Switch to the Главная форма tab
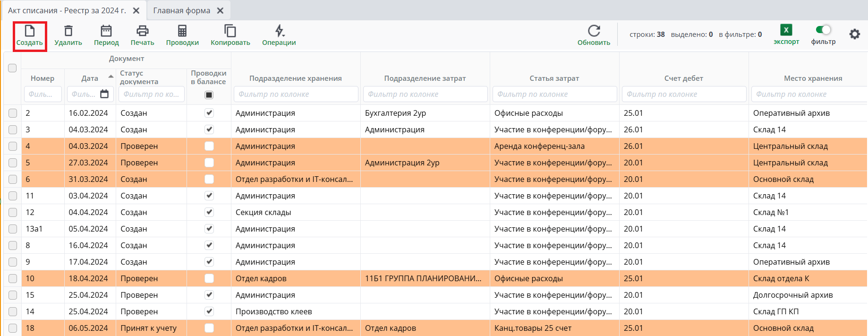The image size is (868, 336). tap(181, 10)
